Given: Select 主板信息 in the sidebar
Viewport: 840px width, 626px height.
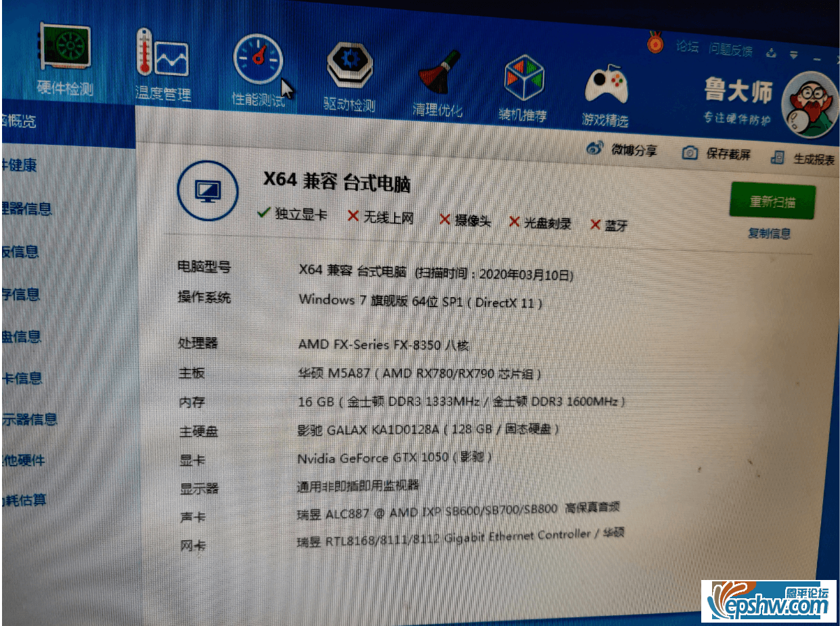Looking at the screenshot, I should click(20, 251).
